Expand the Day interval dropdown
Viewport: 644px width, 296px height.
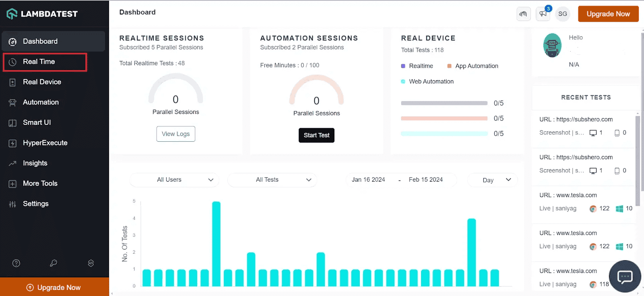492,180
